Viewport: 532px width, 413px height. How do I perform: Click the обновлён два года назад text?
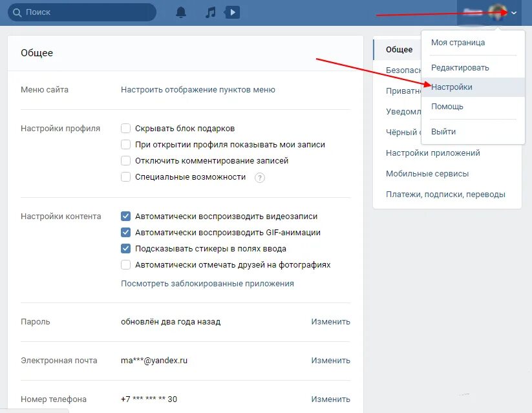click(x=171, y=322)
